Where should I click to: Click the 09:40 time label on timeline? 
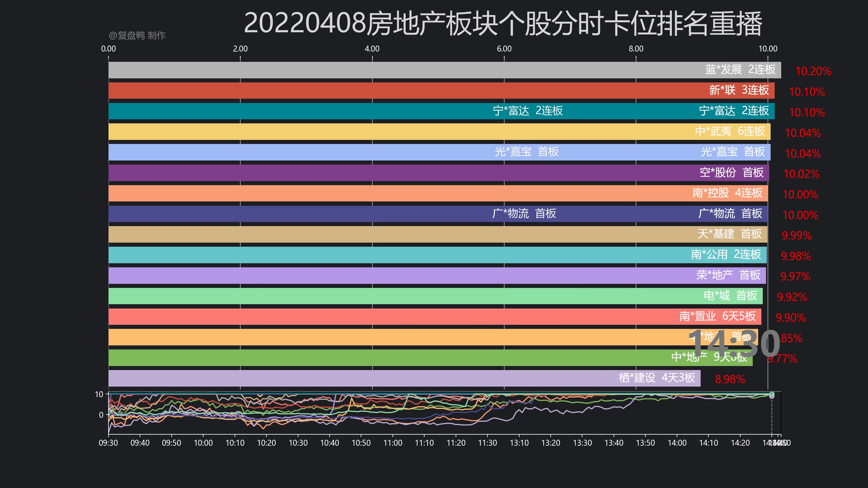tap(140, 442)
